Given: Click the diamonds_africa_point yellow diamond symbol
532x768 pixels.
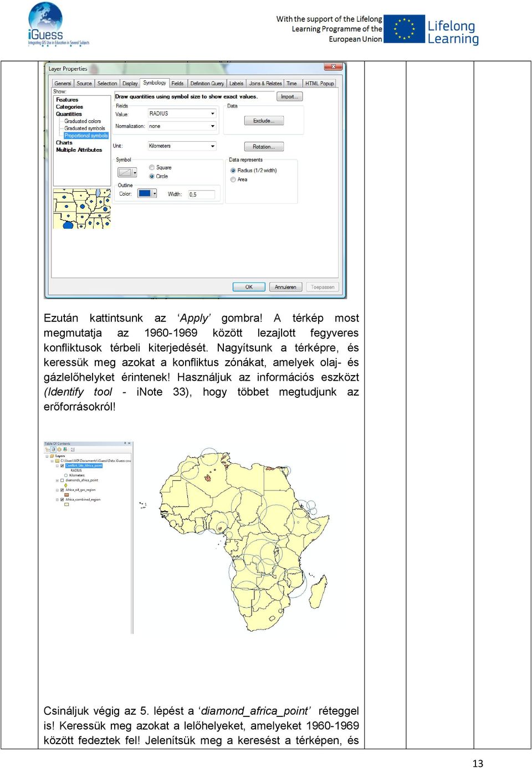Looking at the screenshot, I should 65,485.
